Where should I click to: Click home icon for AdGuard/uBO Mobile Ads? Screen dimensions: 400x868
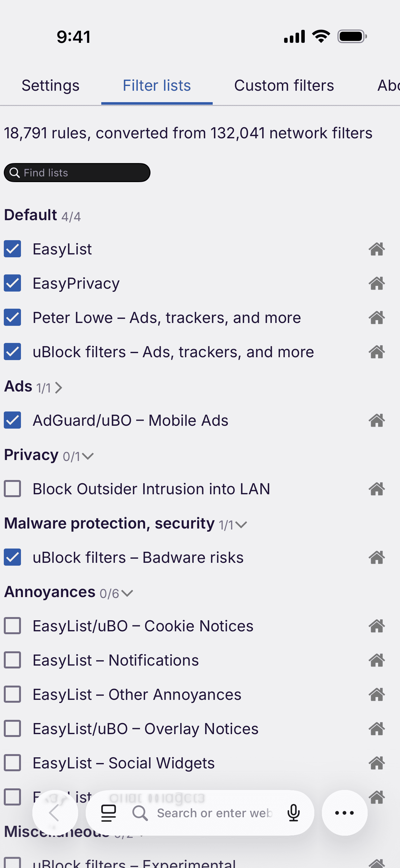pyautogui.click(x=377, y=420)
